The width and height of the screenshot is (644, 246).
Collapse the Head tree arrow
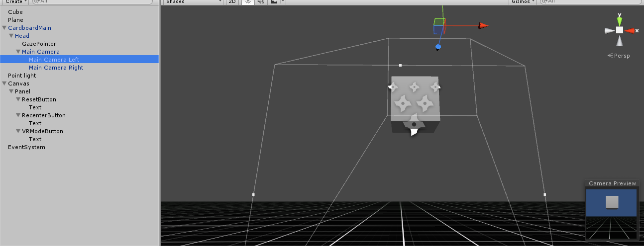11,36
